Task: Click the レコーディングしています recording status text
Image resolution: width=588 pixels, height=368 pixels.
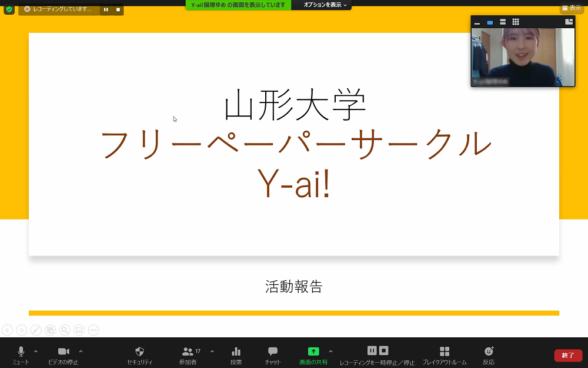Action: [62, 9]
